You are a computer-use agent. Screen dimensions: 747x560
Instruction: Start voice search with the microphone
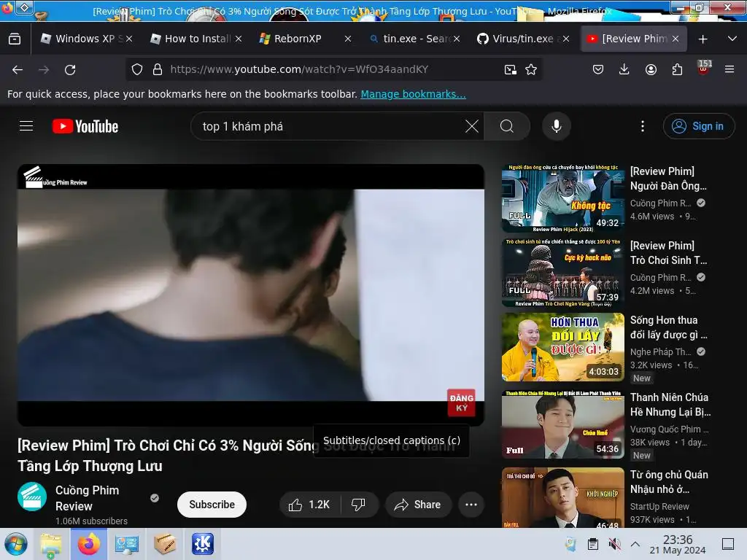pyautogui.click(x=556, y=126)
